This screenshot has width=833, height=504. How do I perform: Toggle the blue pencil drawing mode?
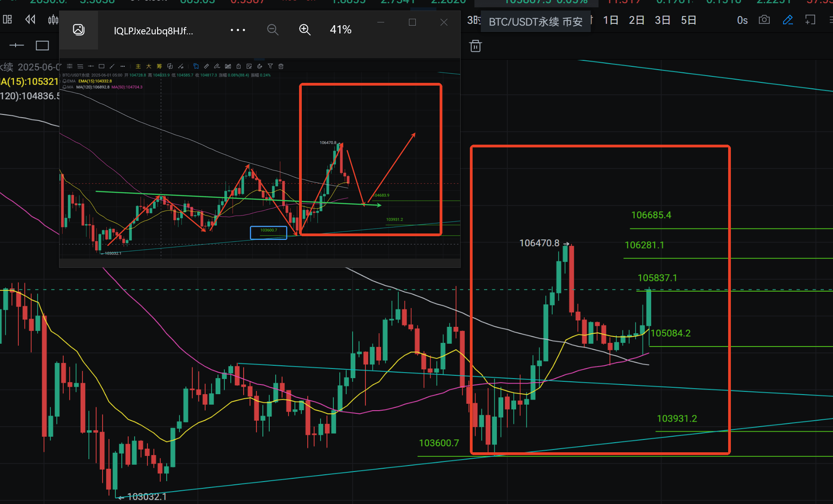point(788,20)
